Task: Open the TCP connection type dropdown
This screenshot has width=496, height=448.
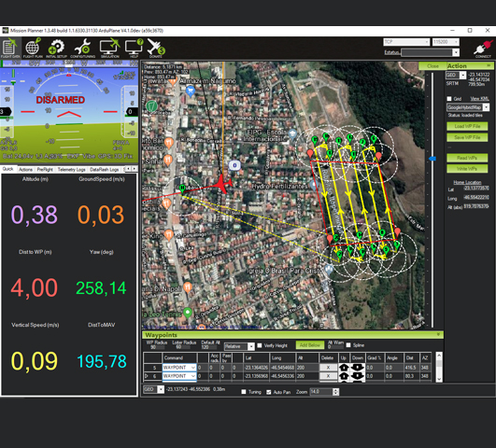Action: (406, 42)
